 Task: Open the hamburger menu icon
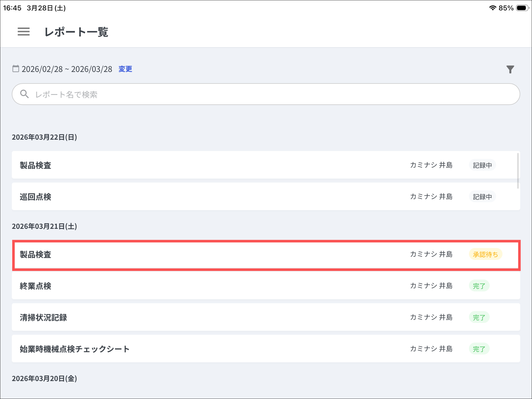click(x=23, y=32)
